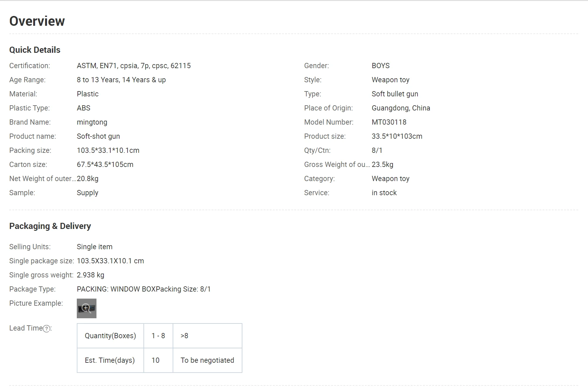Click the Quick Details heading
This screenshot has height=387, width=588.
35,50
